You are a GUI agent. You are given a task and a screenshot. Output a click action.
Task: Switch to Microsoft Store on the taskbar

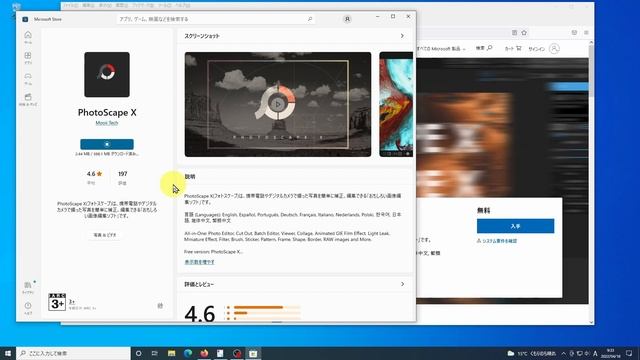(x=253, y=353)
